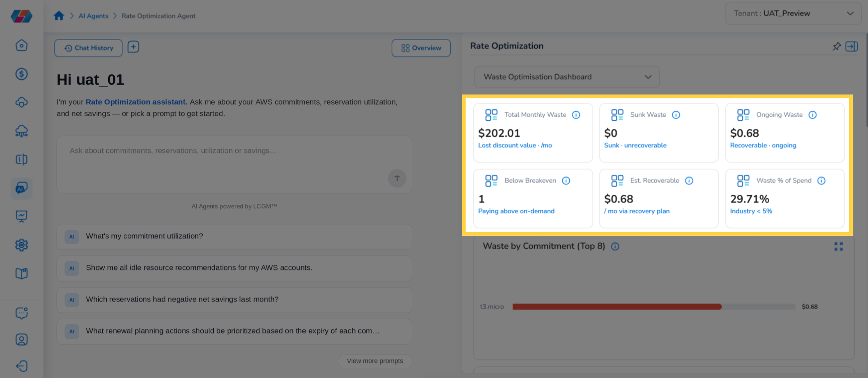Open the AI Agents sidebar icon
The image size is (868, 378).
[x=22, y=188]
